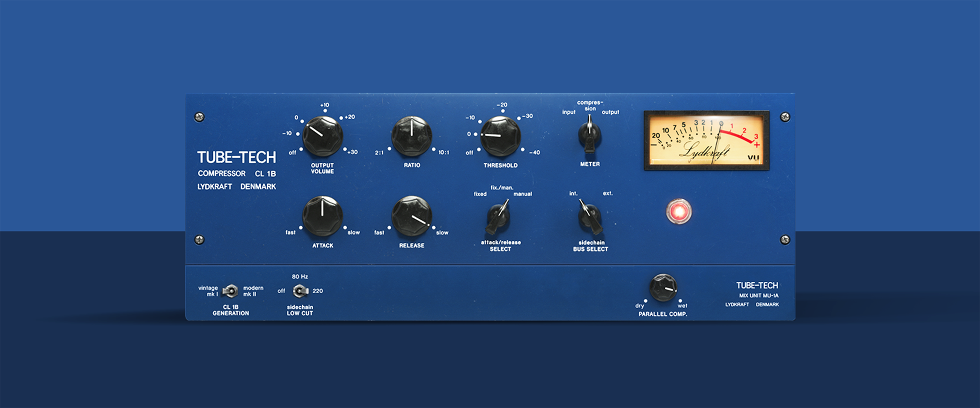Click the +30 Output Volume mark
Viewport: 980px width, 408px height.
352,152
